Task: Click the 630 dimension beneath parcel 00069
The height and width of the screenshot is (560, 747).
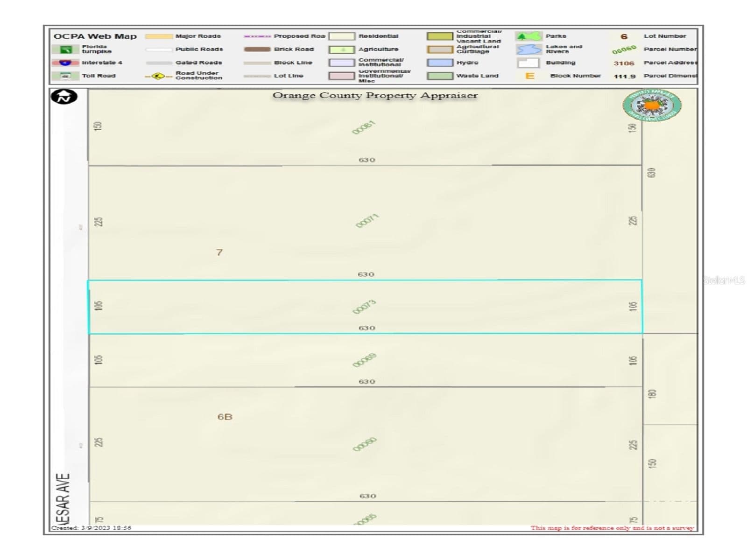Action: click(x=367, y=382)
